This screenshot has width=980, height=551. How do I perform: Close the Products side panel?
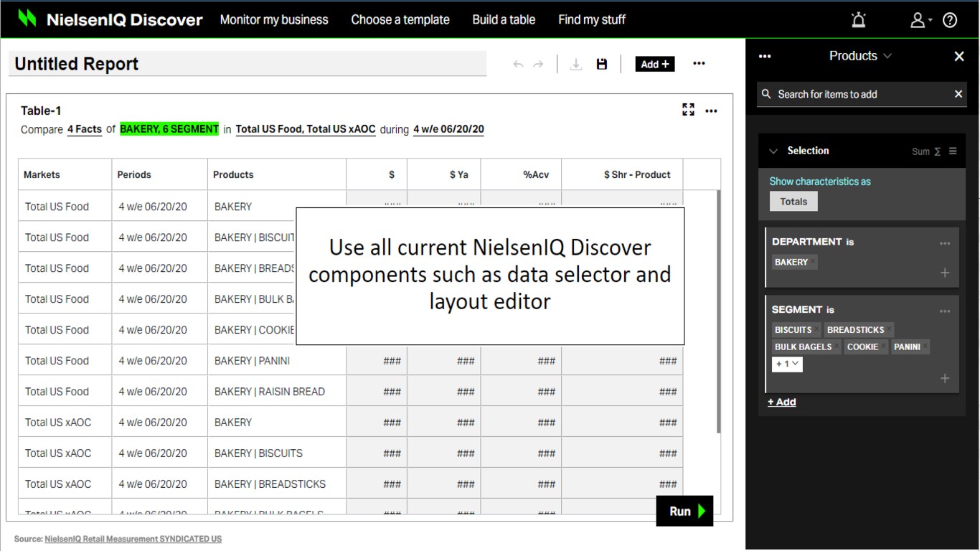959,56
